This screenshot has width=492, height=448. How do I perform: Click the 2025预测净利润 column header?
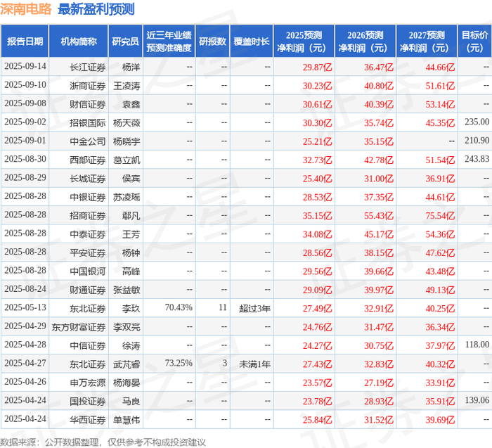tap(304, 41)
